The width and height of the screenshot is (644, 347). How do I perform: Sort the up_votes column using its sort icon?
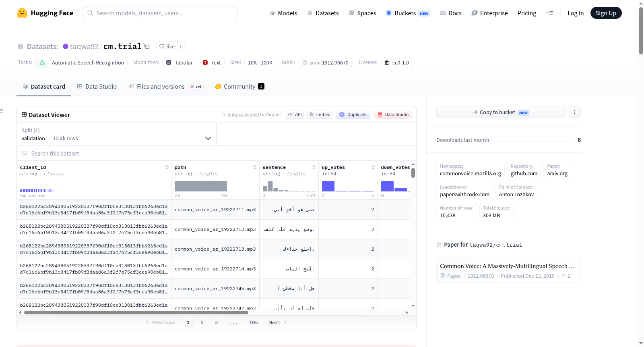click(373, 167)
